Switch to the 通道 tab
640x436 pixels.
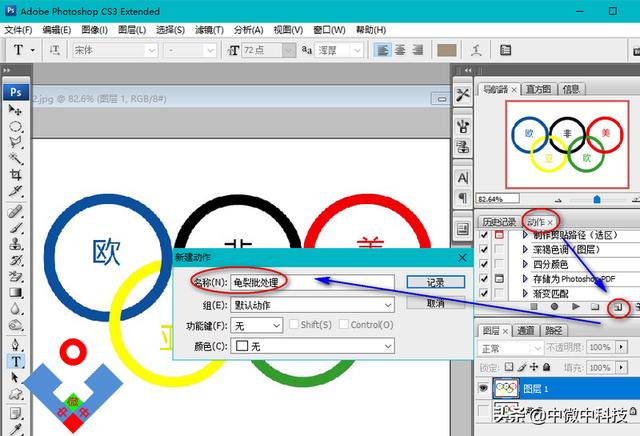(525, 330)
